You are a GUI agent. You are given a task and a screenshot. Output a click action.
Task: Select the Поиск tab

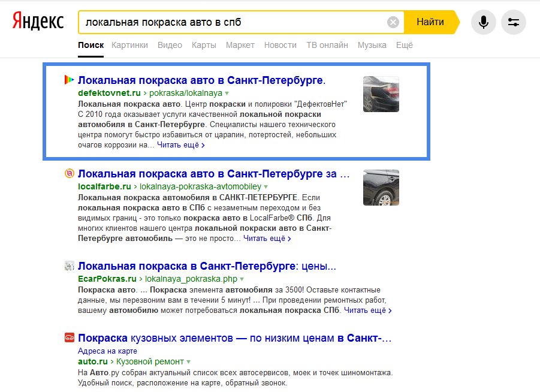[x=90, y=45]
